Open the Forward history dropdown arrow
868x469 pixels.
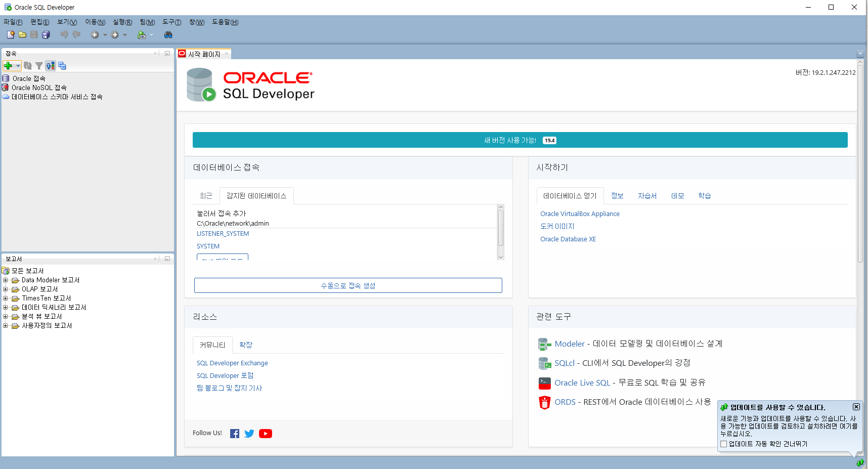pyautogui.click(x=125, y=35)
